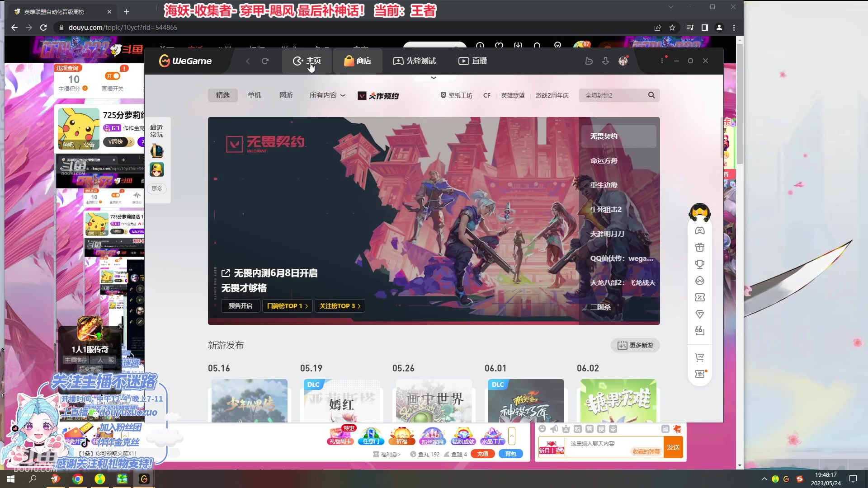Image resolution: width=868 pixels, height=488 pixels.
Task: Open the 礼物周卡 gift icon
Action: pyautogui.click(x=340, y=436)
